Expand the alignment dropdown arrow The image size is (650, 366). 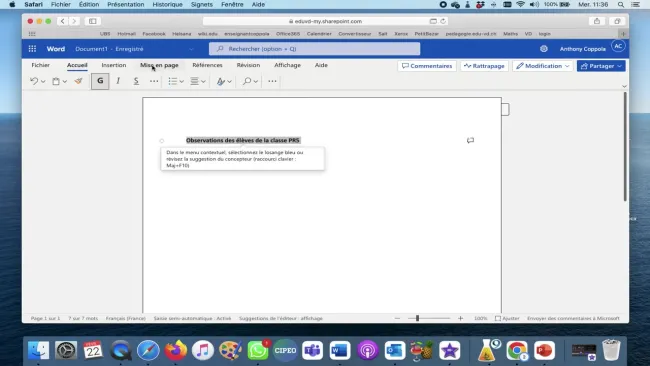click(203, 82)
